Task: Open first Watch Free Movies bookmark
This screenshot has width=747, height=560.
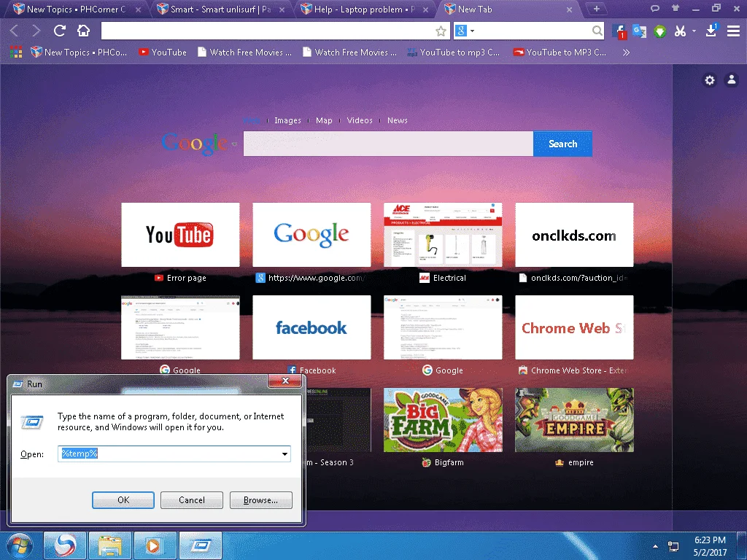Action: coord(244,52)
